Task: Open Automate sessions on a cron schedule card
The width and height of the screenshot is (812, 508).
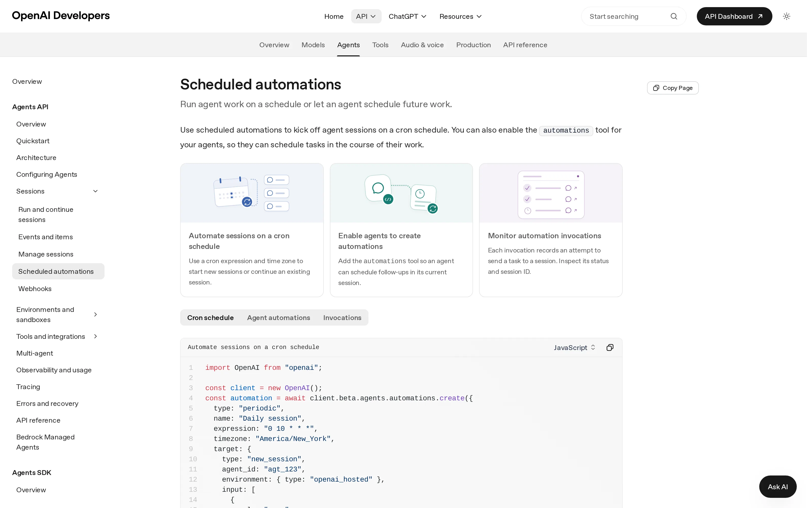Action: point(252,230)
